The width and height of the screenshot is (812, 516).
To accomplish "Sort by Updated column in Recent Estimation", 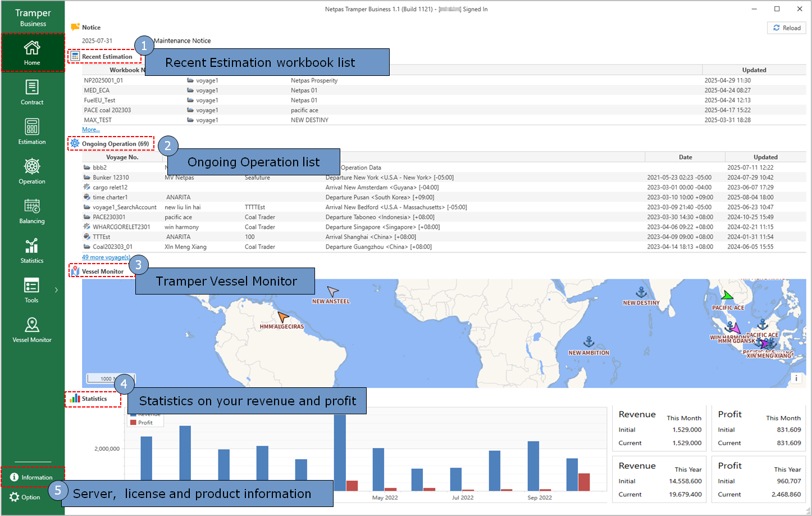I will click(754, 70).
